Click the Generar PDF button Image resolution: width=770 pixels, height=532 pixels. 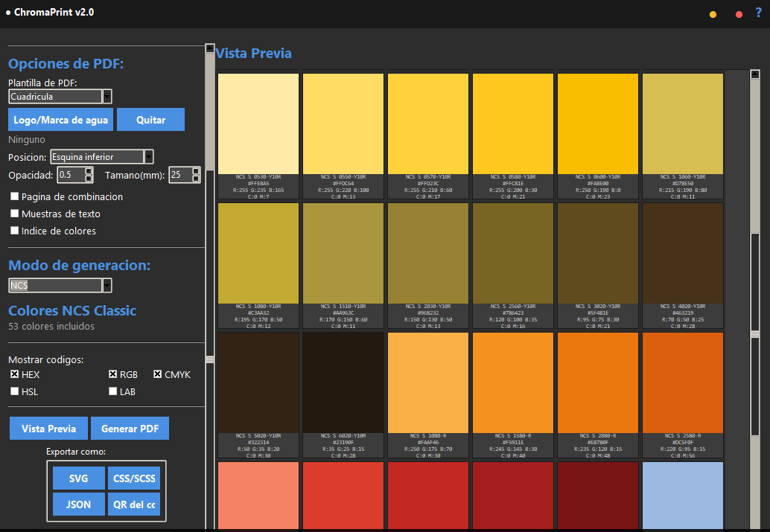tap(130, 429)
